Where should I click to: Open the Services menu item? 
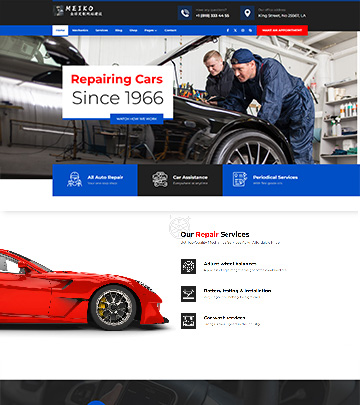click(102, 30)
